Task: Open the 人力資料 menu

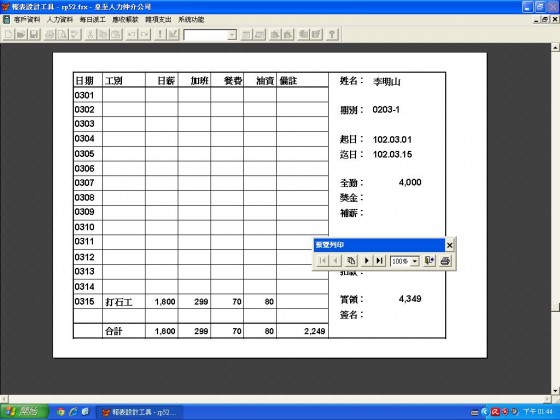Action: point(60,20)
